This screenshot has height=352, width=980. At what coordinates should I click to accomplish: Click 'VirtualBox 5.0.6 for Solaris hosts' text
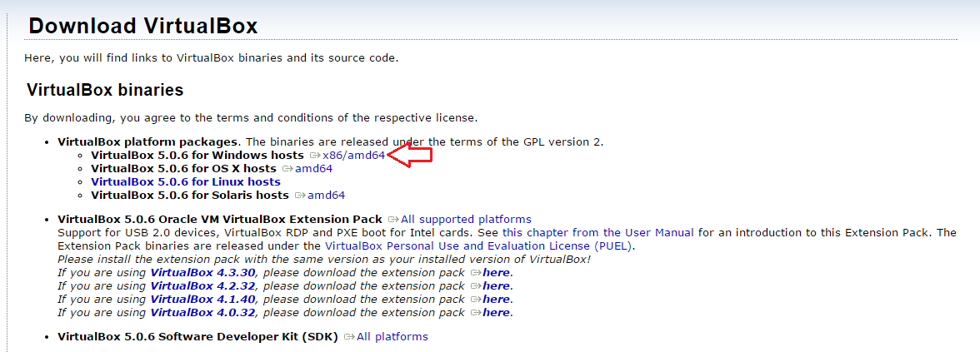(190, 196)
